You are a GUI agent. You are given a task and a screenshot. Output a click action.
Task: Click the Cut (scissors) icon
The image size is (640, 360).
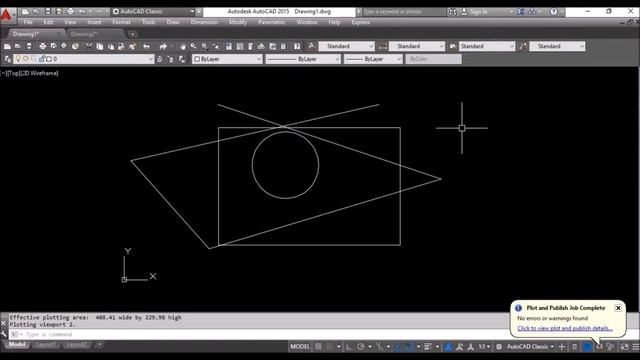coord(89,47)
